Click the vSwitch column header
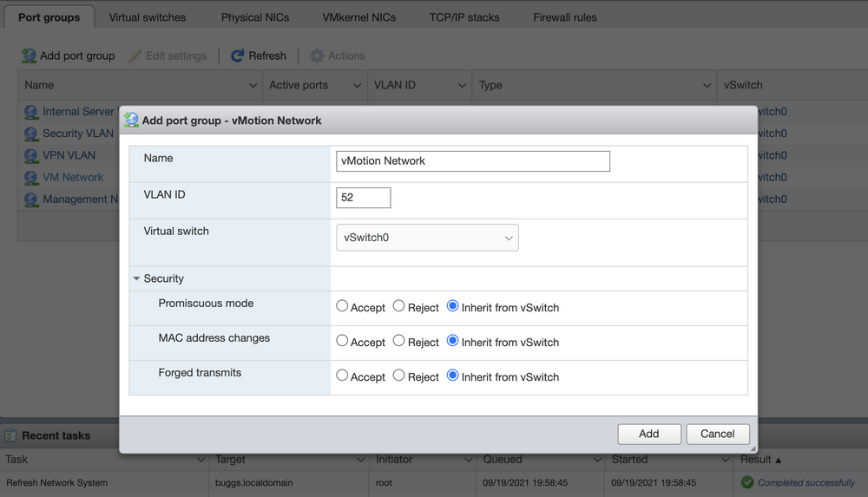868x497 pixels. (x=743, y=85)
